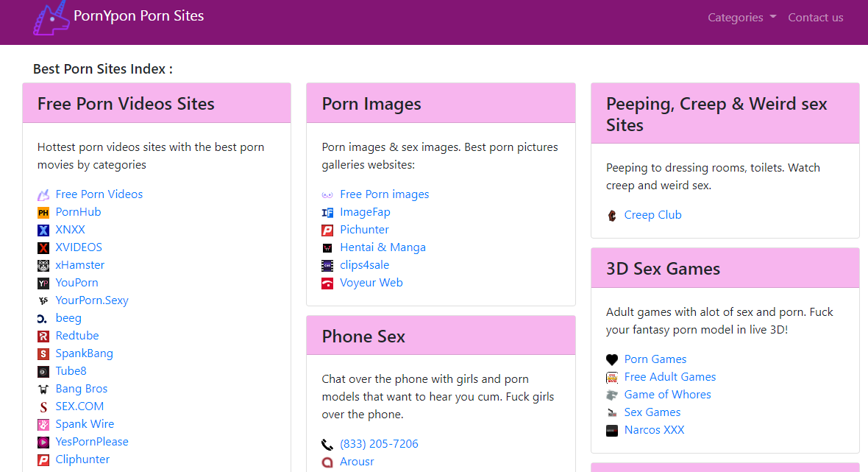Open the Spank Wire link

click(85, 424)
